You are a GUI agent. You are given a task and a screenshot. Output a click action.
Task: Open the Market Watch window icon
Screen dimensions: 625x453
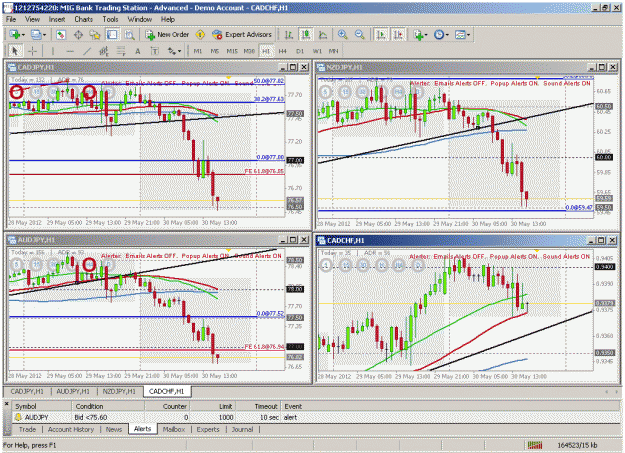coord(61,35)
